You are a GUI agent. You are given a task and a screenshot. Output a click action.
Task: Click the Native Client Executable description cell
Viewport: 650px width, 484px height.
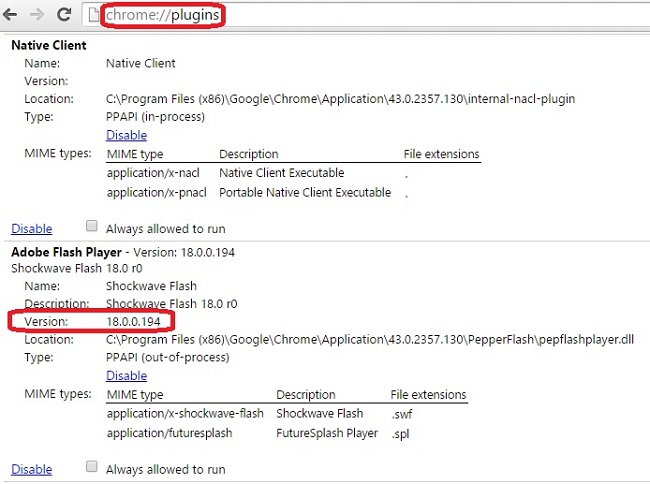tap(282, 173)
